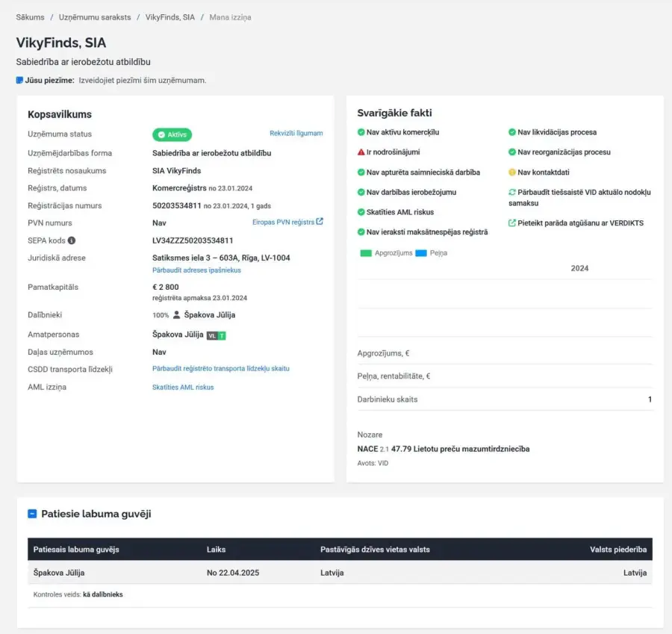
Task: Click the Pastāvīgās dzīves vietas valsts header
Action: (375, 550)
